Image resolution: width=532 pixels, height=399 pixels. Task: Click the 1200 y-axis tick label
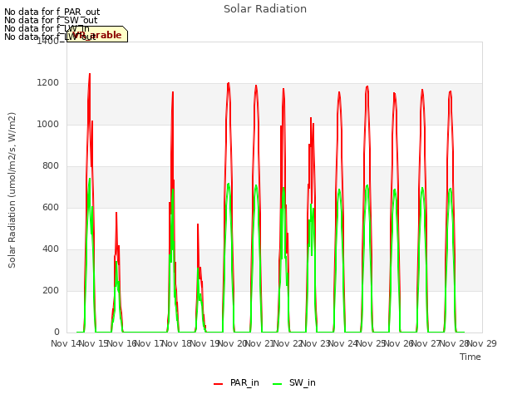click(48, 83)
